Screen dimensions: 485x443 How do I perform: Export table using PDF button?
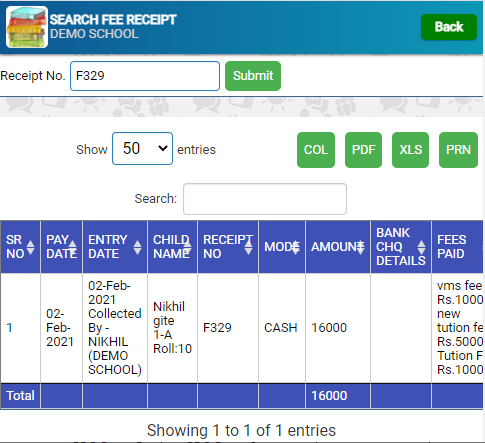(x=363, y=150)
